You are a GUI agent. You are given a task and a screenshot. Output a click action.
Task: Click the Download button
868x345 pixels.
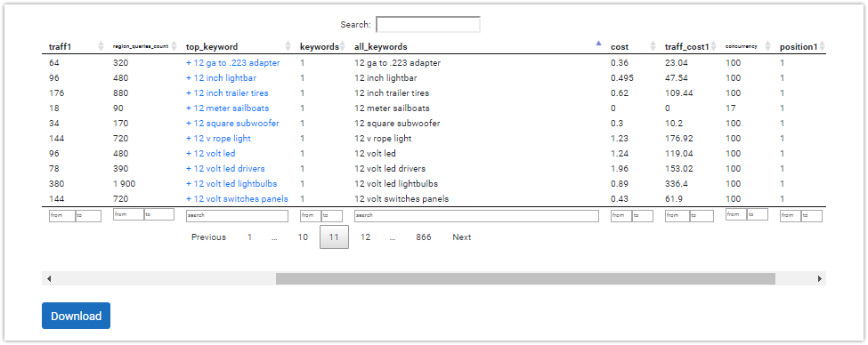pyautogui.click(x=76, y=316)
